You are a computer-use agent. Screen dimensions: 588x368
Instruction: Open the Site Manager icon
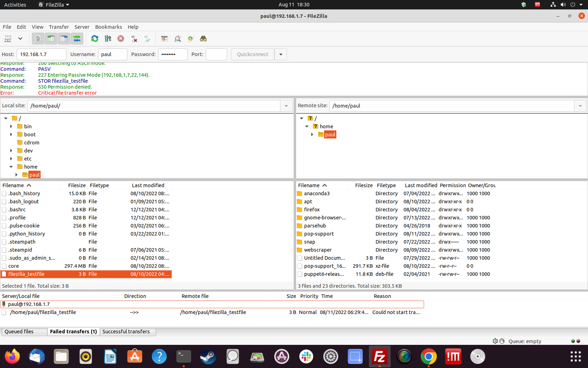pyautogui.click(x=8, y=39)
